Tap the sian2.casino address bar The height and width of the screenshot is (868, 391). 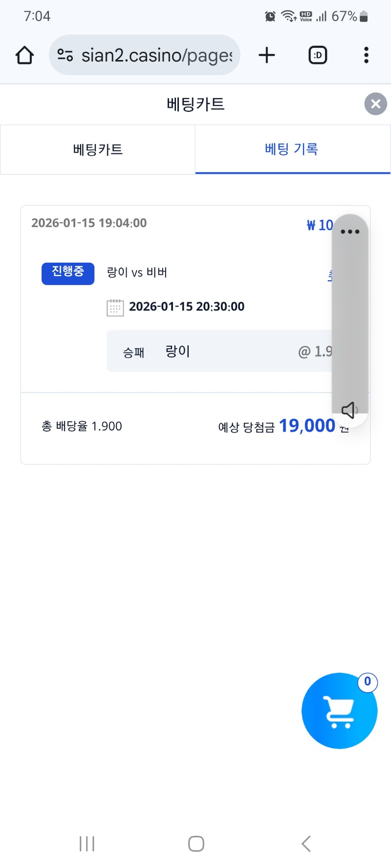pos(156,55)
